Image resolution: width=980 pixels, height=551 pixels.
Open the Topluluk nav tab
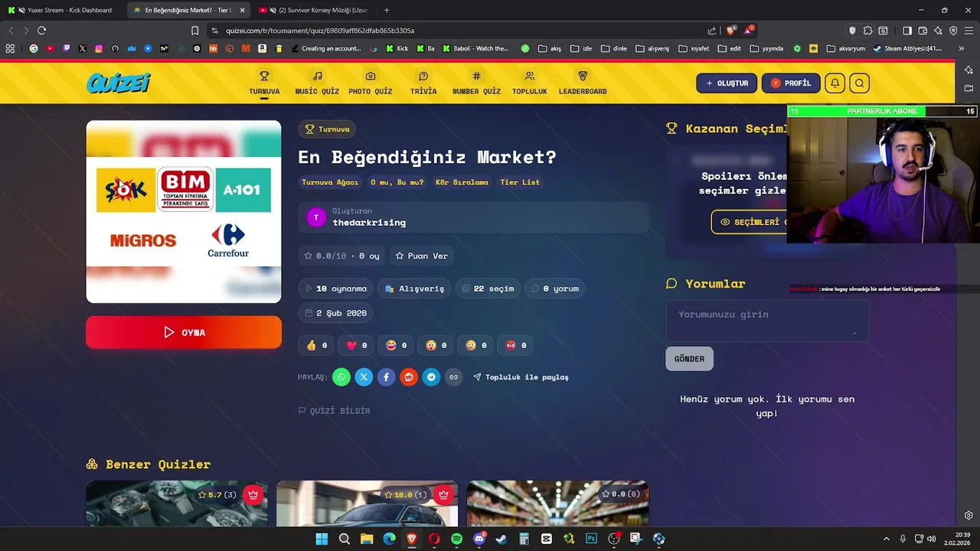(x=530, y=83)
